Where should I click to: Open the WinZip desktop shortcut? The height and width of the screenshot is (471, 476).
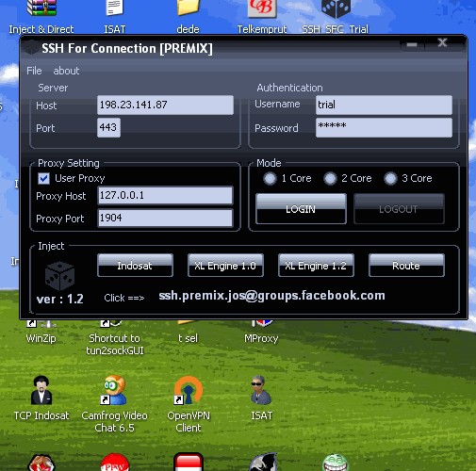point(41,333)
